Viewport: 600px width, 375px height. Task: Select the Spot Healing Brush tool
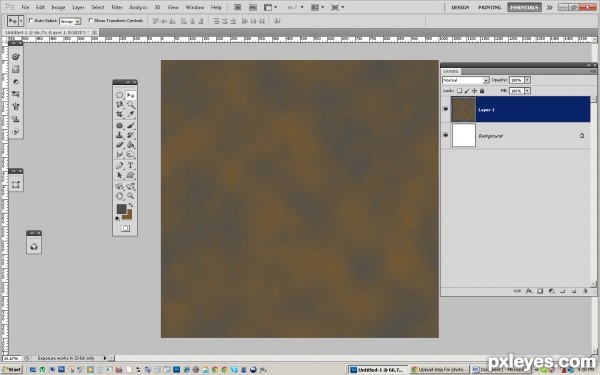click(119, 126)
